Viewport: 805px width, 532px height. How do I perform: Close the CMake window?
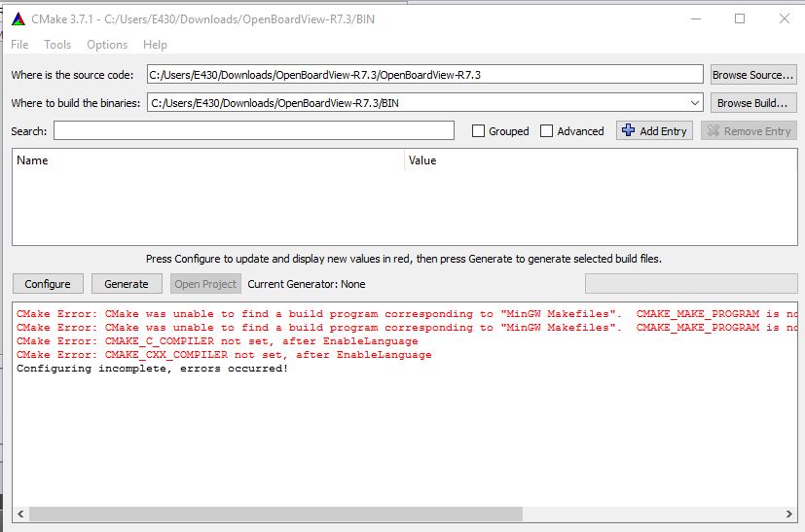784,19
